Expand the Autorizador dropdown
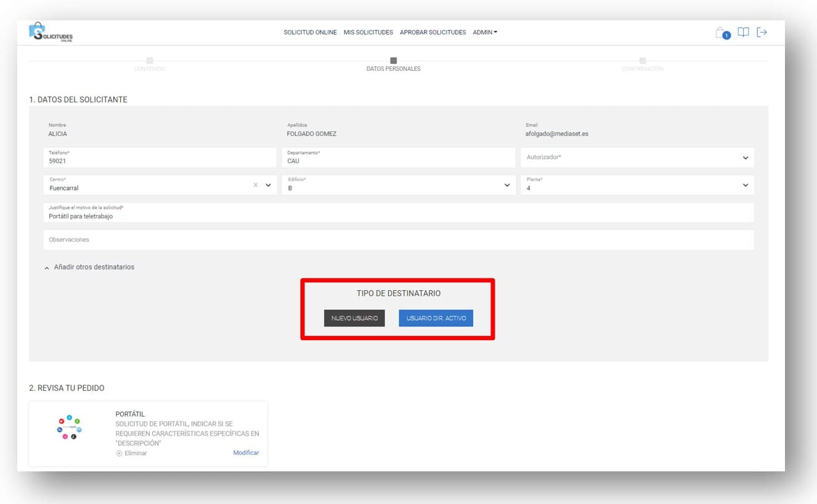 (745, 158)
